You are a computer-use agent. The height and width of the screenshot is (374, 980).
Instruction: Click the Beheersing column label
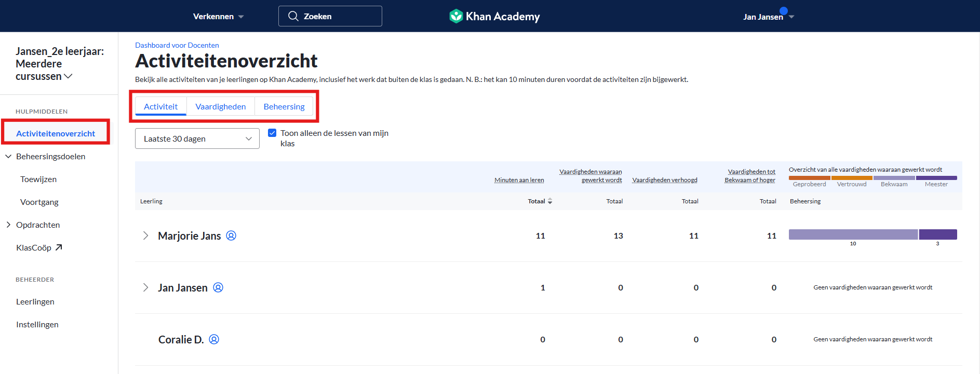805,201
